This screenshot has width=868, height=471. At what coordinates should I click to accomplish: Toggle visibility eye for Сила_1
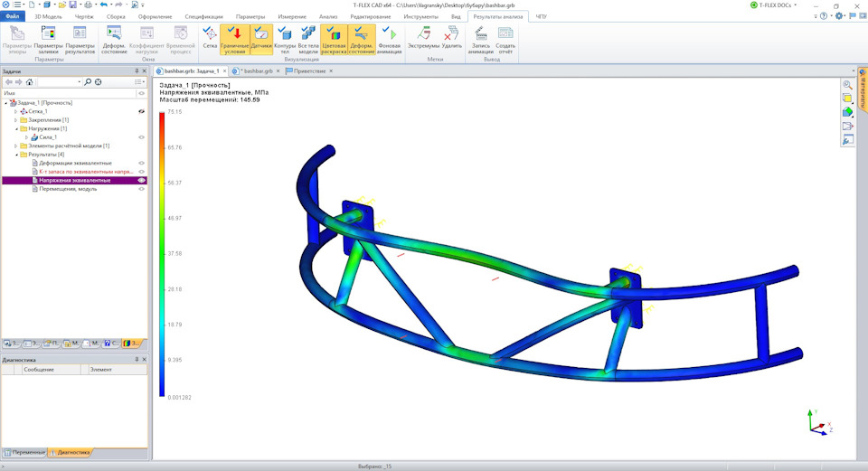click(141, 137)
